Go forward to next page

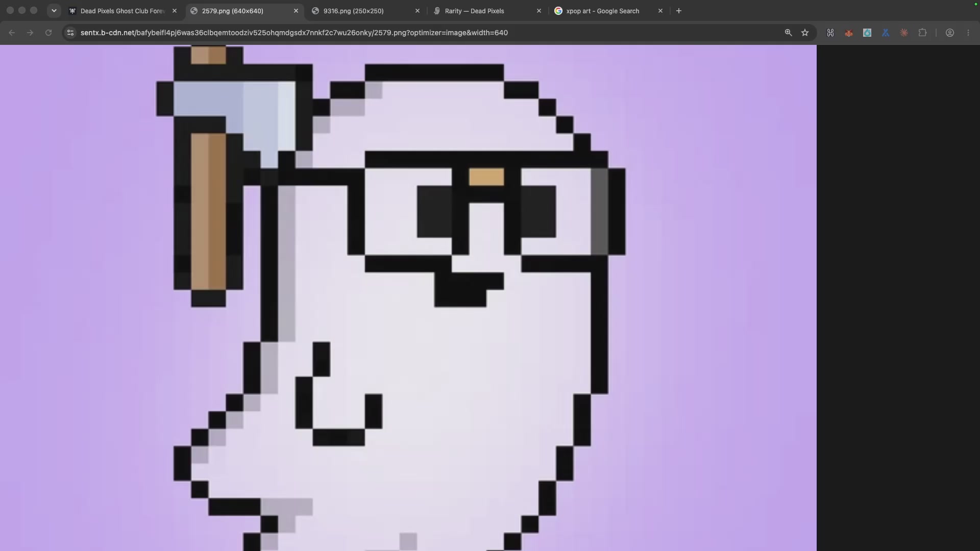(30, 33)
